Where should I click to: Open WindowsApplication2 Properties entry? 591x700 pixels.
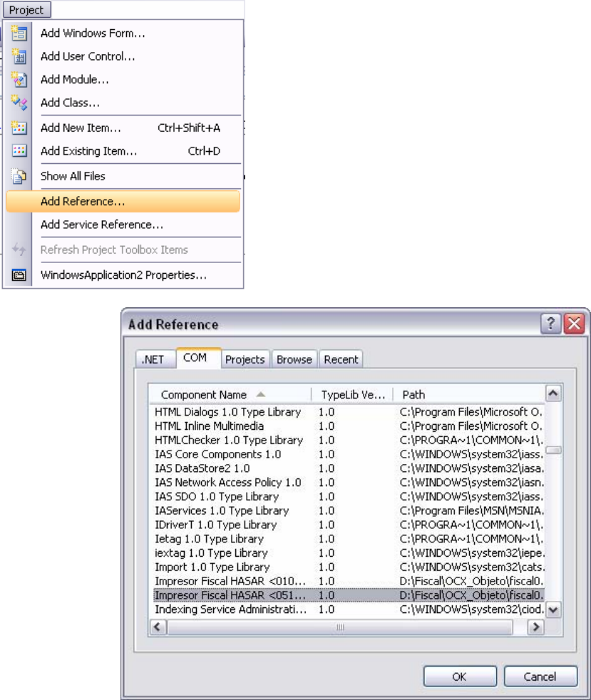(x=123, y=275)
